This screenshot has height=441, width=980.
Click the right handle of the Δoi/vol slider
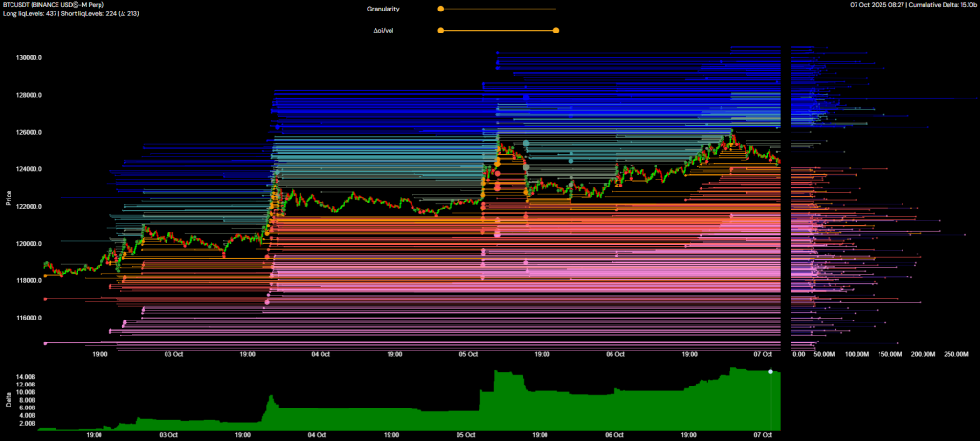click(x=555, y=31)
